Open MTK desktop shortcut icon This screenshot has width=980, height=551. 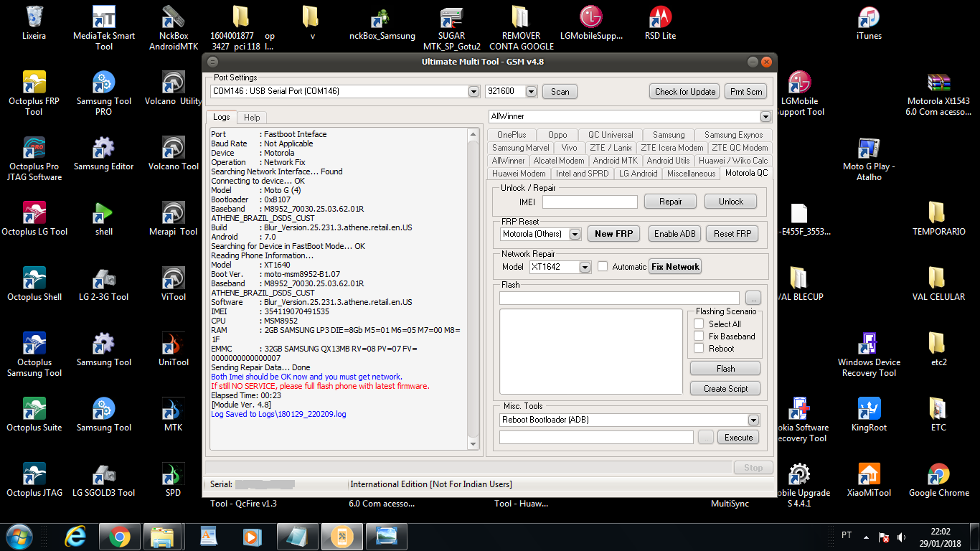pos(174,415)
